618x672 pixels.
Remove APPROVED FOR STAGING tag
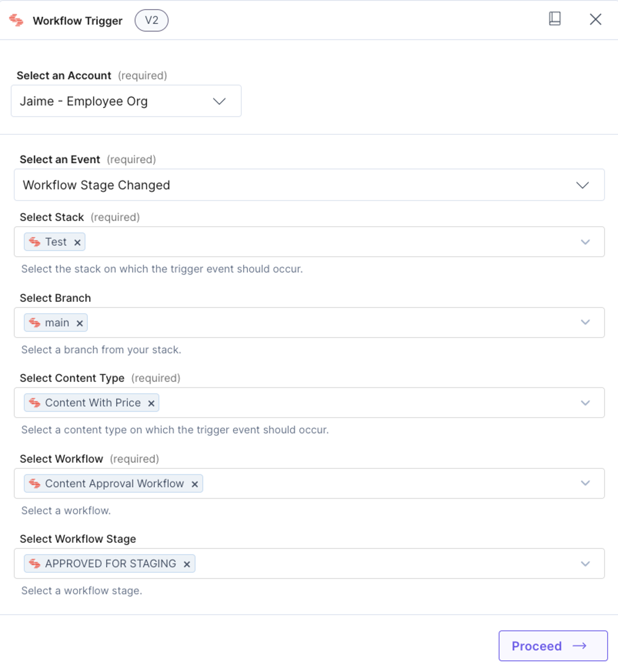click(187, 565)
